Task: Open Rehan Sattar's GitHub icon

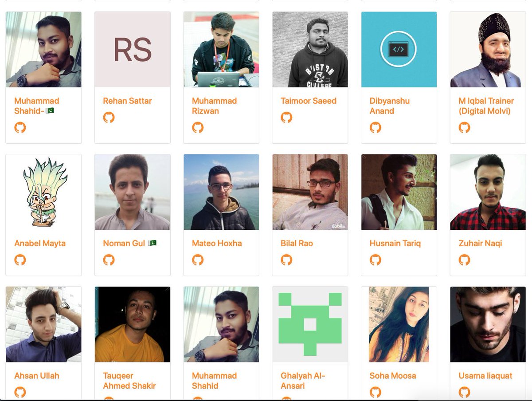Action: [109, 118]
